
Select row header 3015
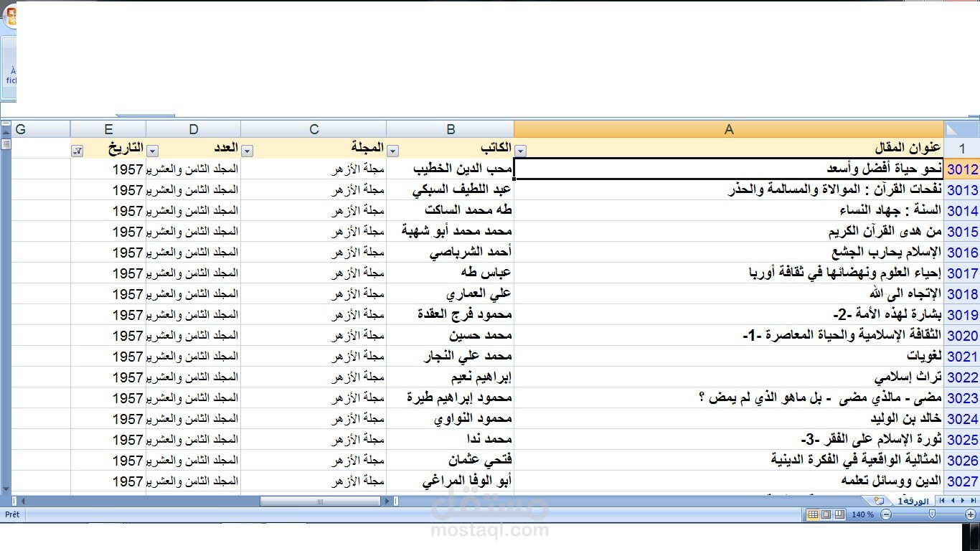(962, 232)
